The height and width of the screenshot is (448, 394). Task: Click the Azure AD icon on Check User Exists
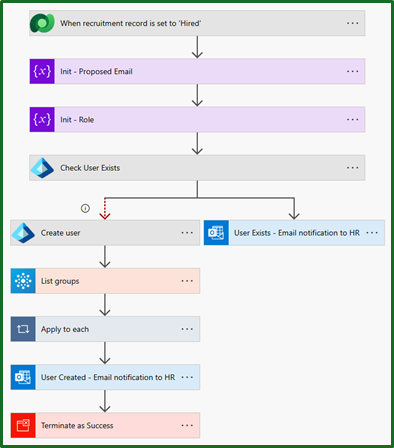coord(42,168)
